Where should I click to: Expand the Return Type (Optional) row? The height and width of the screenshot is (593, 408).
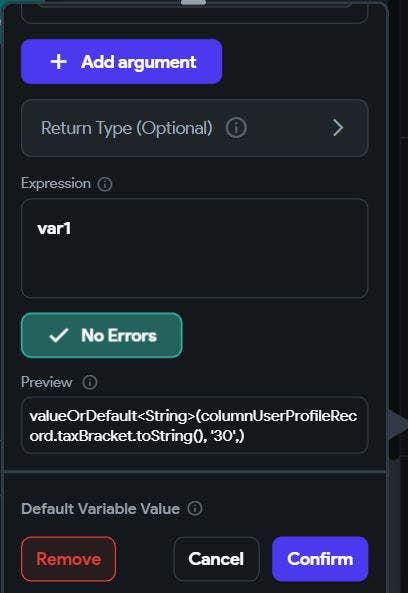point(195,128)
